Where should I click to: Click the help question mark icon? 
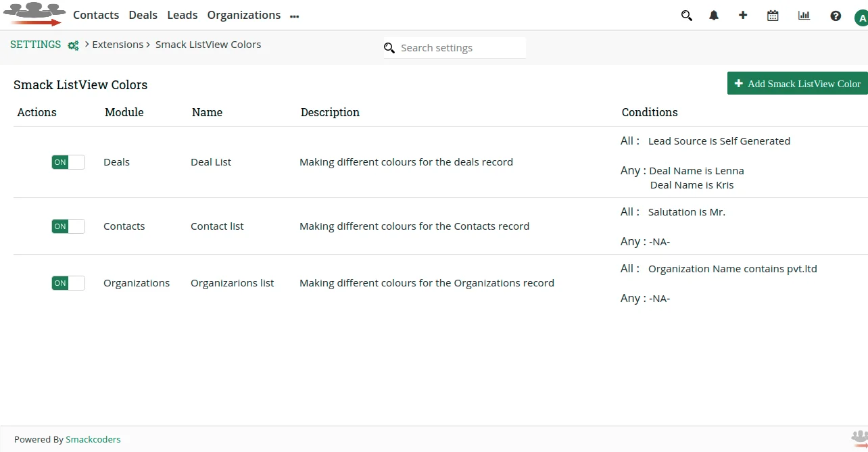tap(836, 15)
